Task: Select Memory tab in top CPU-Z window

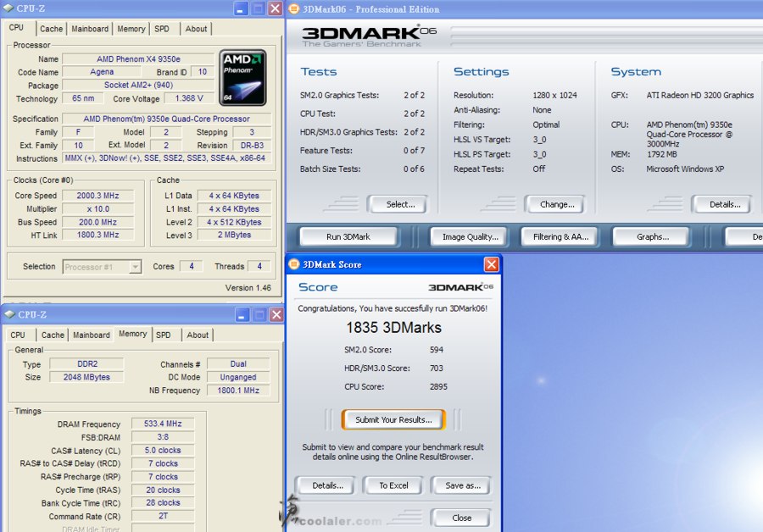Action: pyautogui.click(x=131, y=29)
